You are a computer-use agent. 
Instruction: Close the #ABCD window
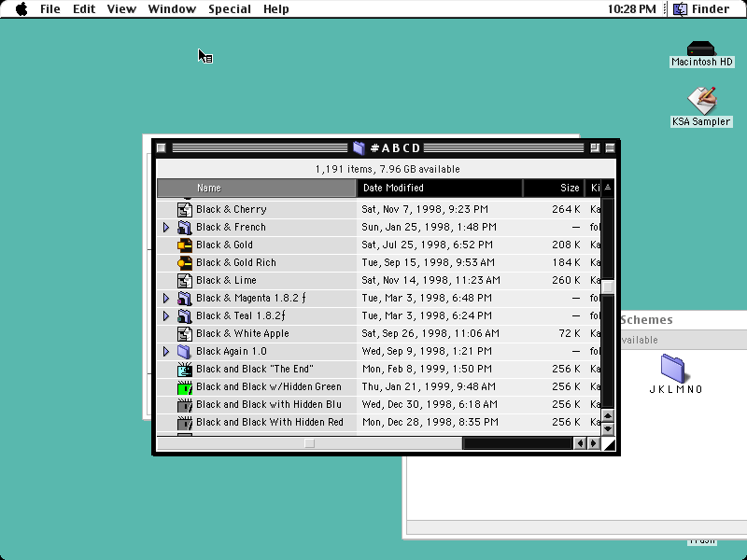[x=161, y=148]
